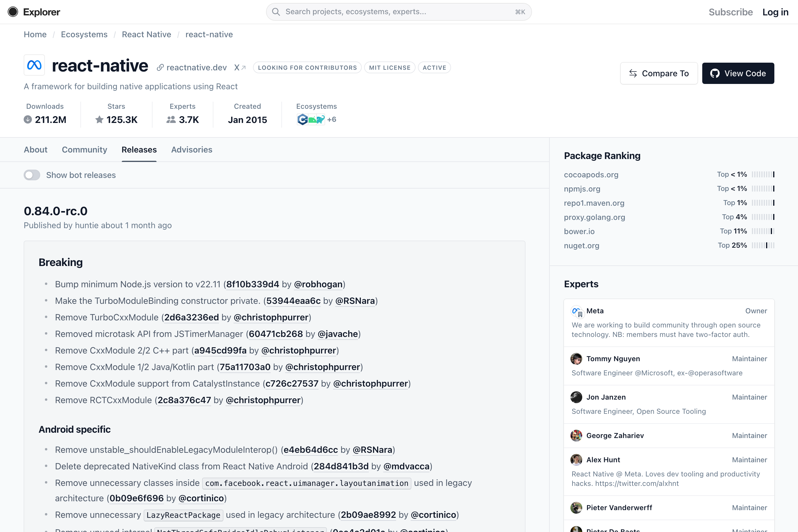Select the C++ ecosystem icon
798x532 pixels.
coord(303,119)
